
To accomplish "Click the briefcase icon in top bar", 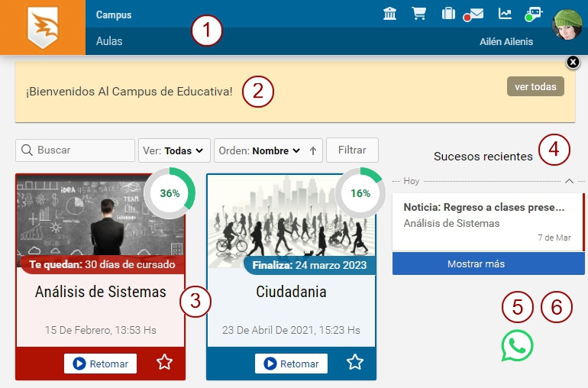I will click(448, 14).
